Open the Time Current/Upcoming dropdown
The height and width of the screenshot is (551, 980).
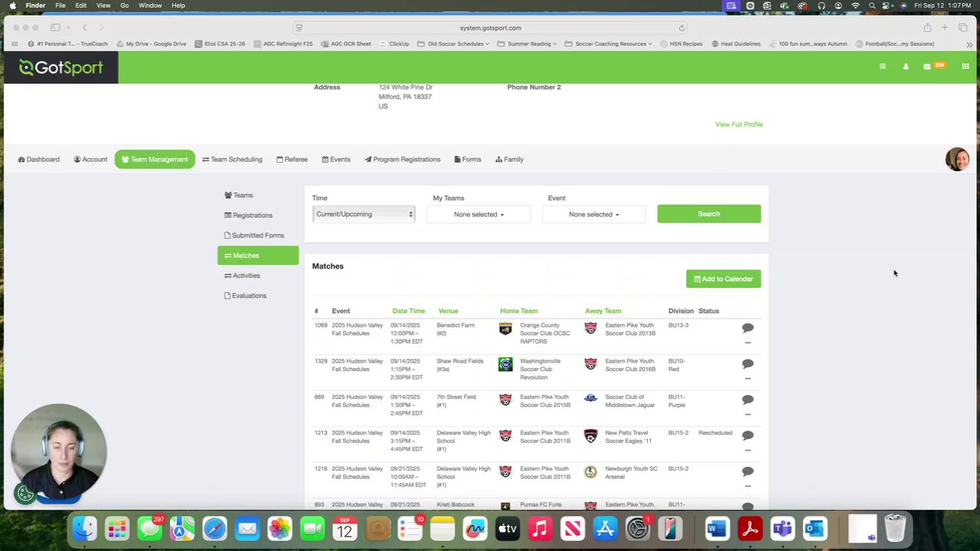coord(364,214)
